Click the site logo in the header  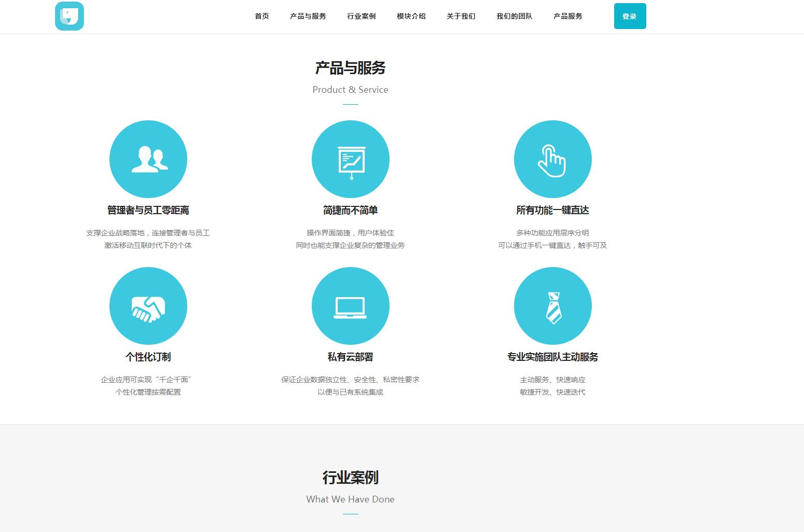pos(70,16)
